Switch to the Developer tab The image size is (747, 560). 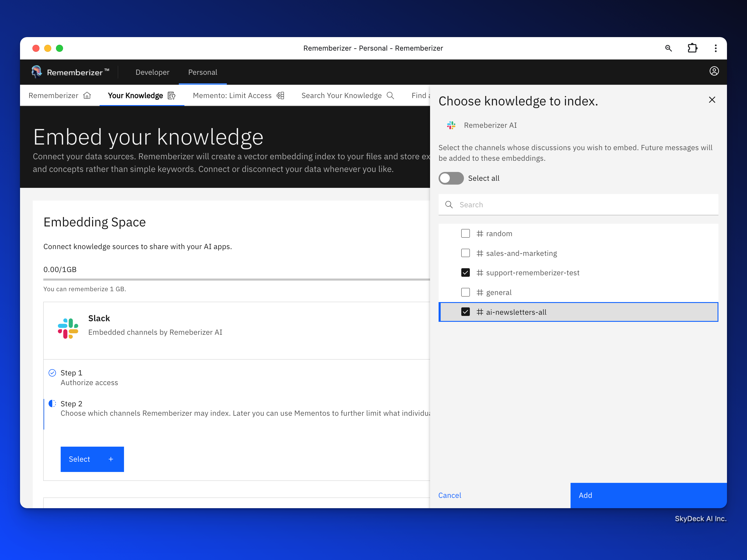click(152, 72)
